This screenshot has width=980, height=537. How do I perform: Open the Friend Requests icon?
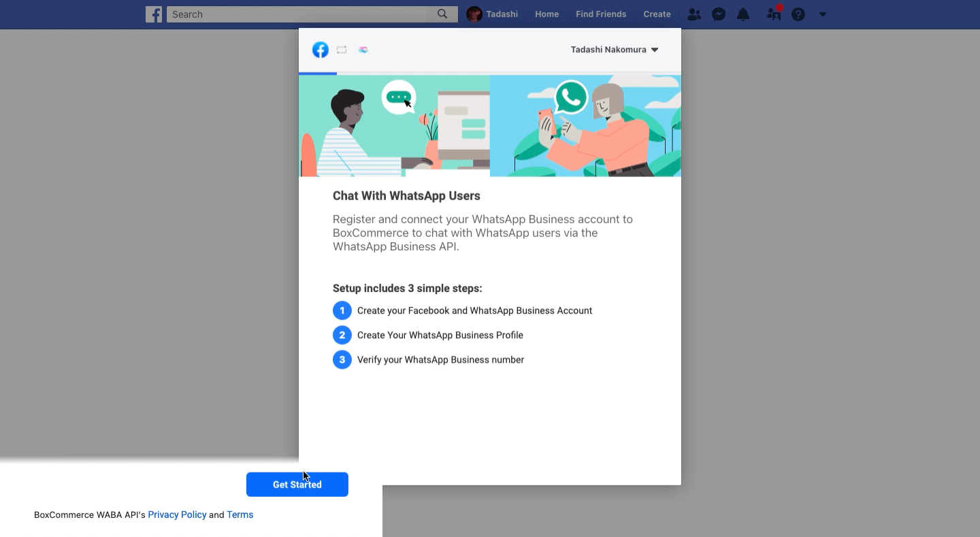click(693, 14)
